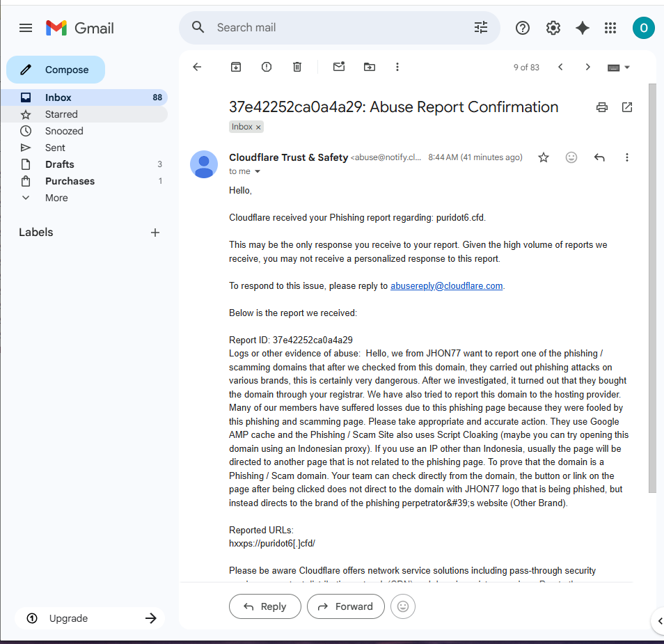Click emoji reaction button beside Forward
Viewport: 664px width, 644px height.
(403, 606)
